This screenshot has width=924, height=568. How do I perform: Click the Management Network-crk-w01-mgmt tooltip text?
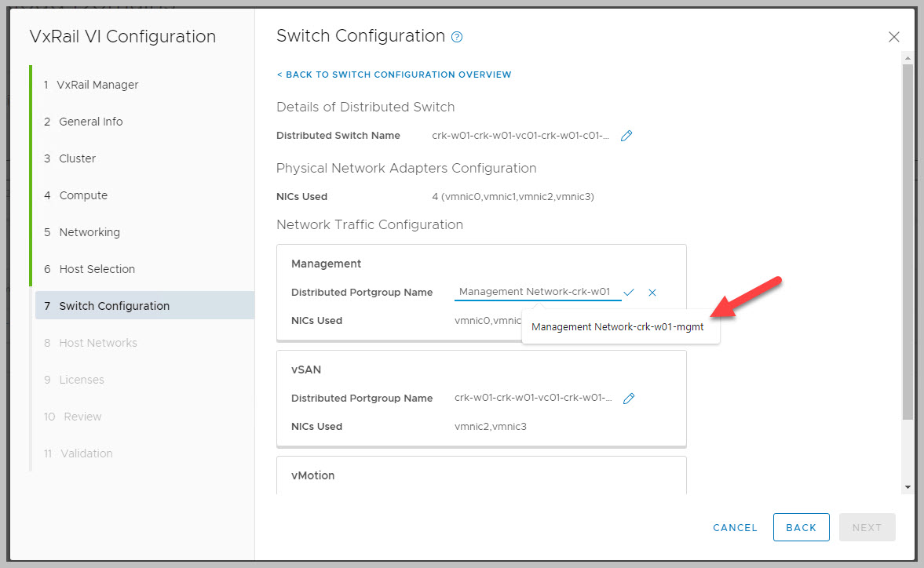617,327
